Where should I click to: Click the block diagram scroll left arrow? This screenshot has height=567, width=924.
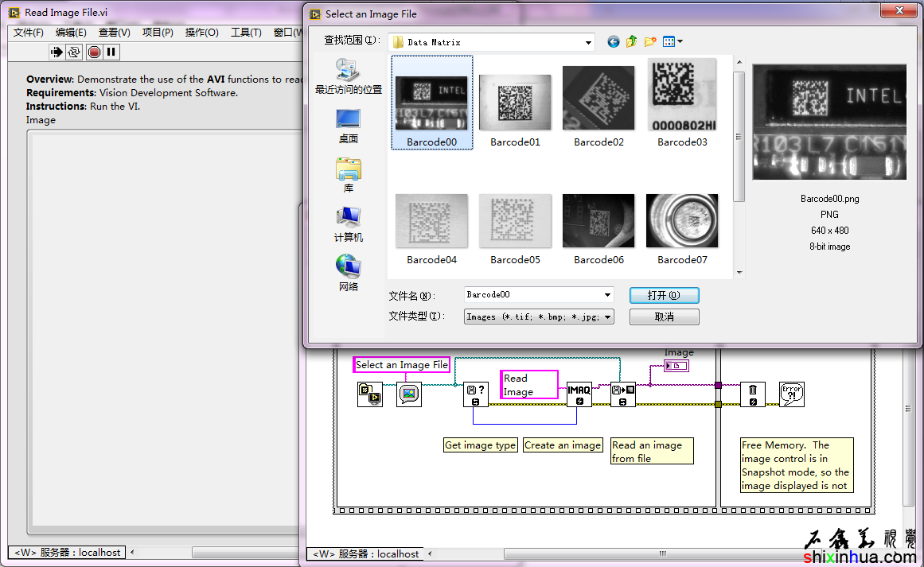point(431,553)
